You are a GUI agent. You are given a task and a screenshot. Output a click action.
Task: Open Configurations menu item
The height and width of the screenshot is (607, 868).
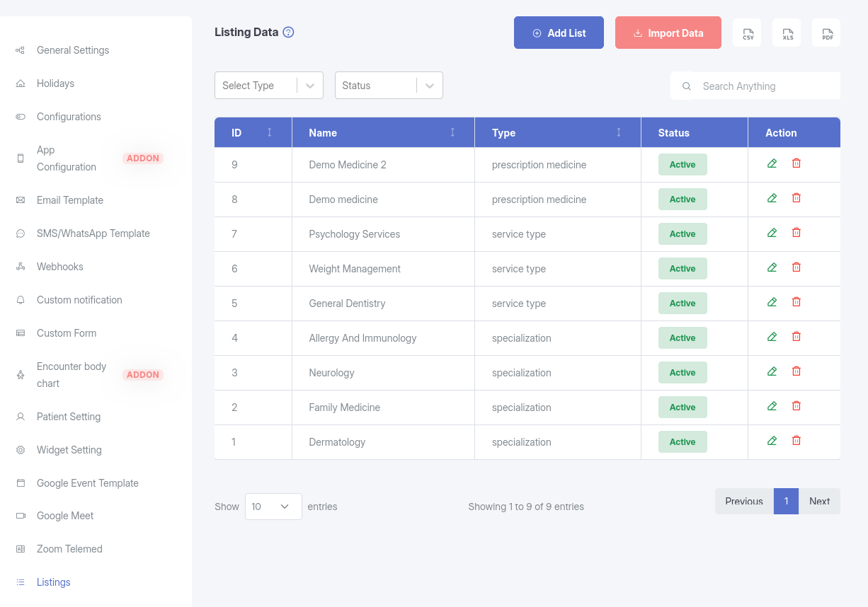[69, 117]
